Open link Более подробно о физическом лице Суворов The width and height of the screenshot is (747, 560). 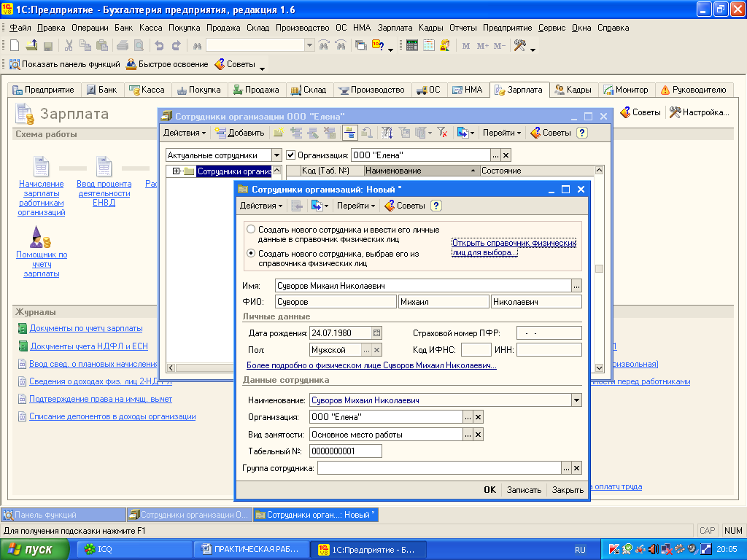coord(371,365)
